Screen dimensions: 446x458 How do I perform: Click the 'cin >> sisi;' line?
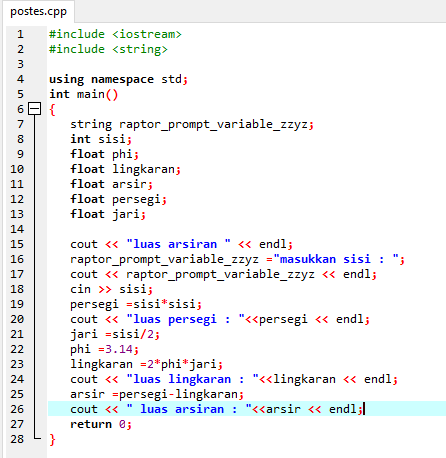(111, 289)
